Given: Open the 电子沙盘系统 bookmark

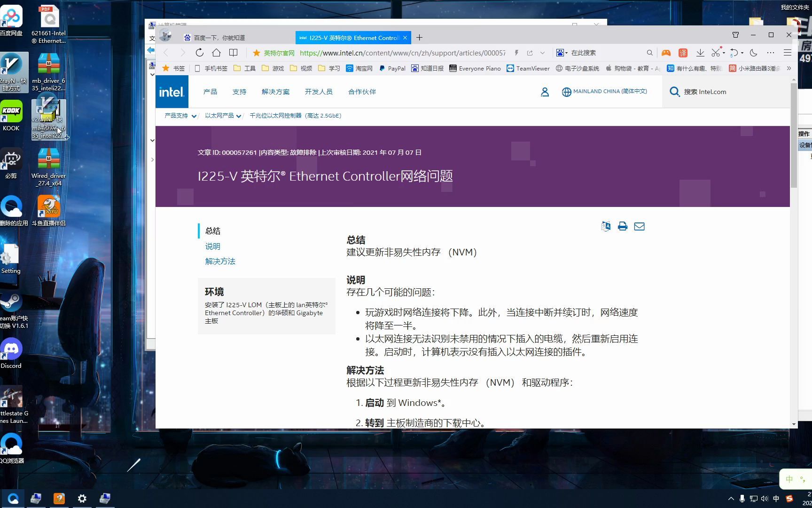Looking at the screenshot, I should point(578,68).
